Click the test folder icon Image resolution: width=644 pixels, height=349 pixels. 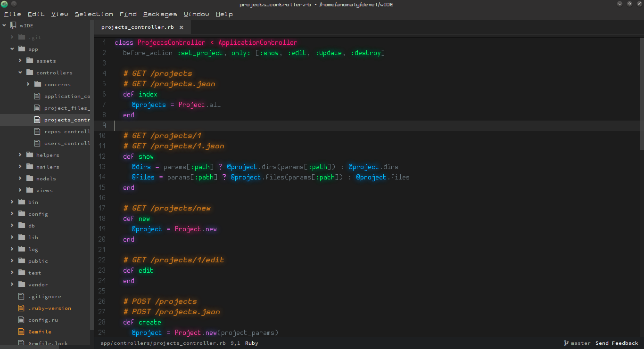(21, 273)
